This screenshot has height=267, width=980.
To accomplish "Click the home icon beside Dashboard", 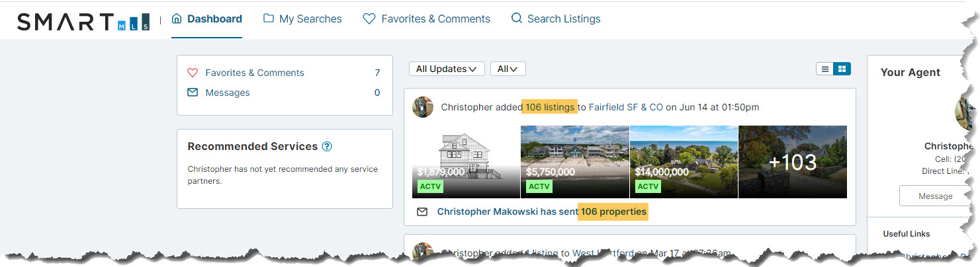I will tap(177, 19).
